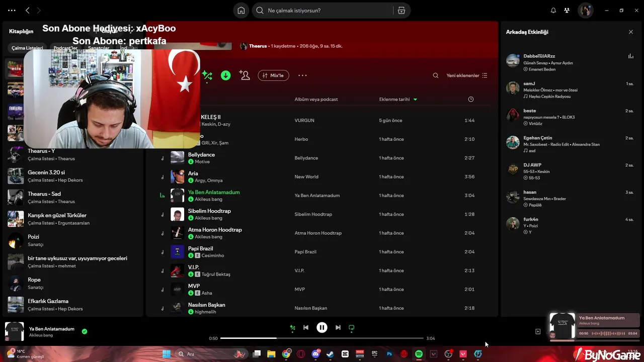This screenshot has width=644, height=362.
Task: Open the Browse icon in search bar
Action: pyautogui.click(x=401, y=11)
